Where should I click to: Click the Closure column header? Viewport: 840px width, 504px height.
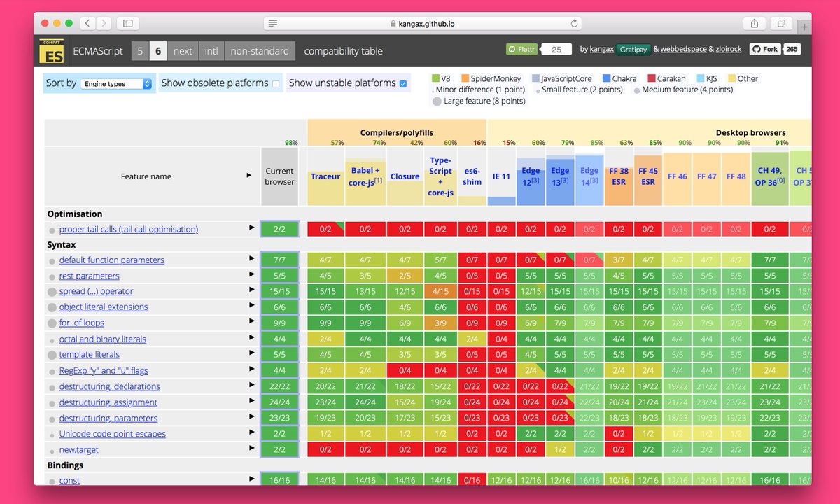[405, 176]
